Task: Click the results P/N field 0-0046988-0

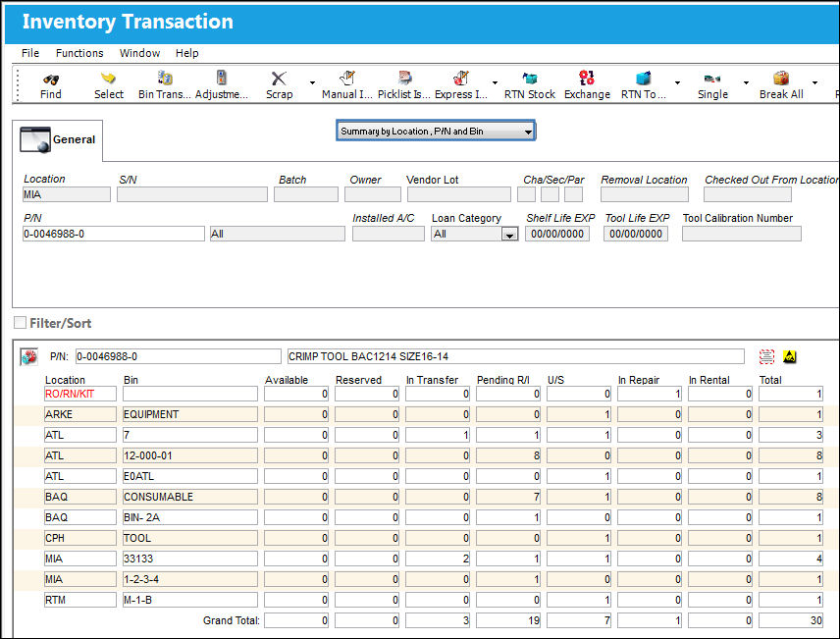Action: click(178, 356)
